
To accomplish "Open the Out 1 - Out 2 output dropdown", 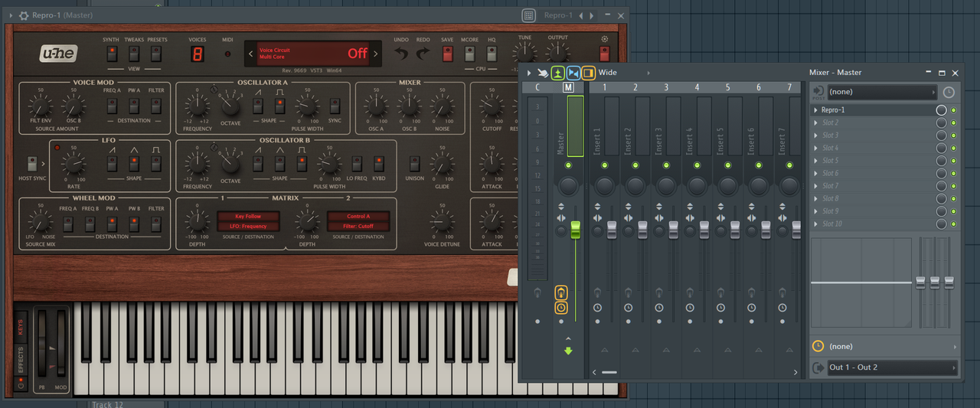I will click(x=893, y=367).
